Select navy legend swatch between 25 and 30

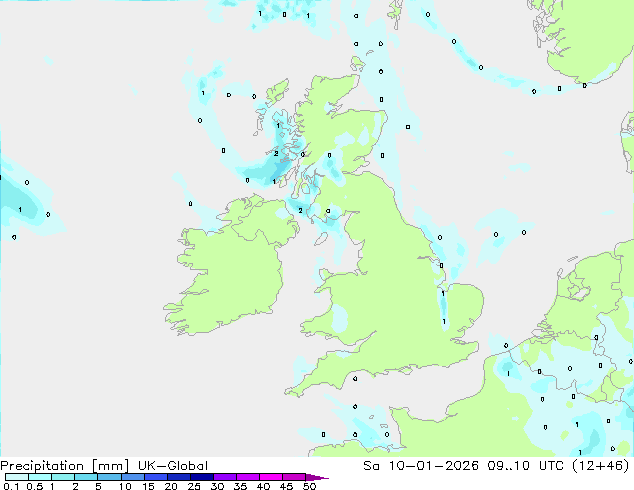202,477
